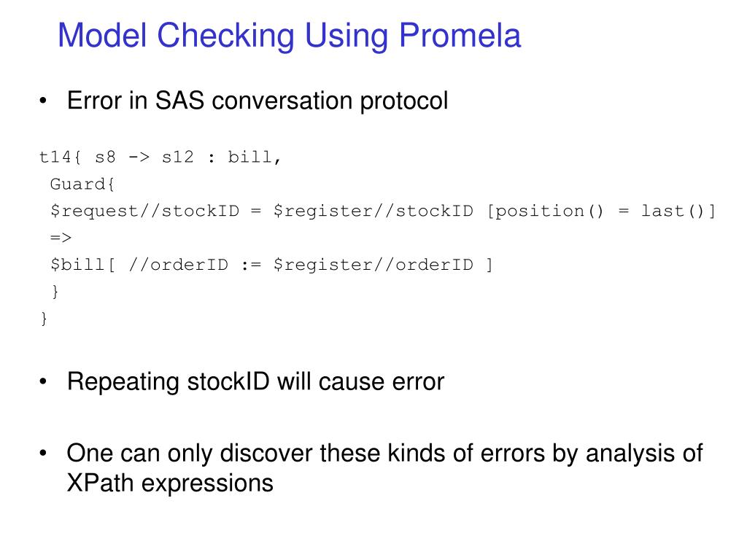Click the words "XPath expressions"
This screenshot has width=747, height=560.
click(x=170, y=483)
